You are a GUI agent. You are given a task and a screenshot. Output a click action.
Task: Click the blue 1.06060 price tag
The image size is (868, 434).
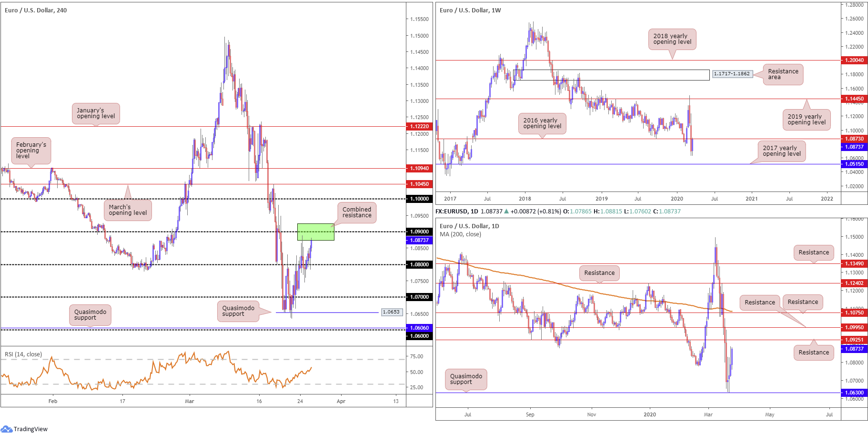pos(419,328)
